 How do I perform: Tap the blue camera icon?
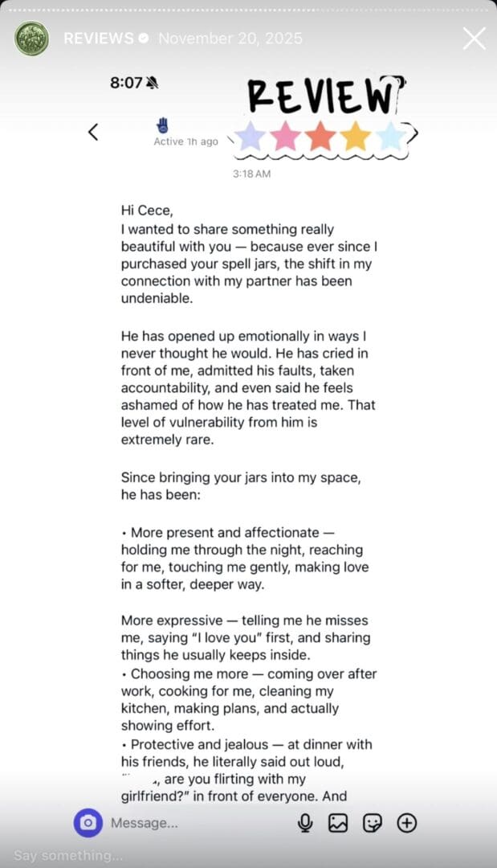[88, 822]
